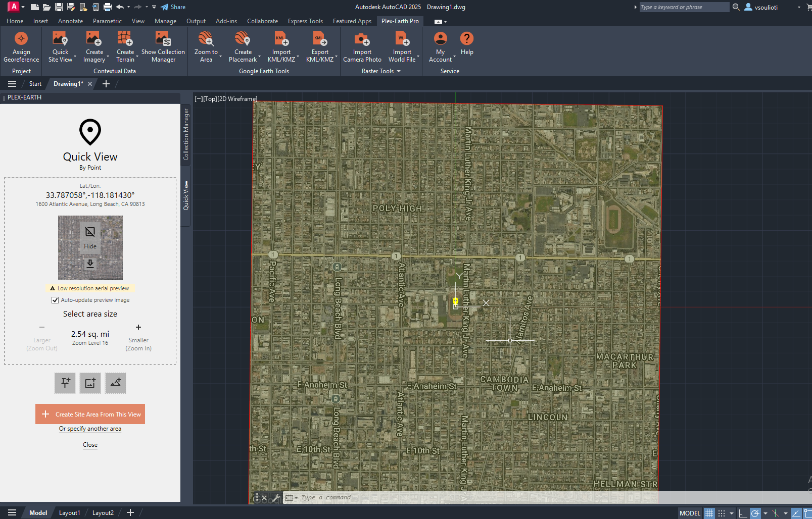Switch to the Home ribbon tab
The image size is (812, 519).
(x=15, y=21)
